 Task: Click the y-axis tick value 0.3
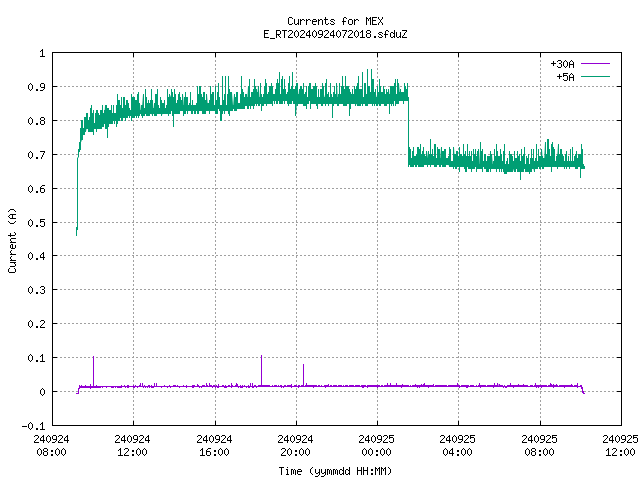coord(36,290)
